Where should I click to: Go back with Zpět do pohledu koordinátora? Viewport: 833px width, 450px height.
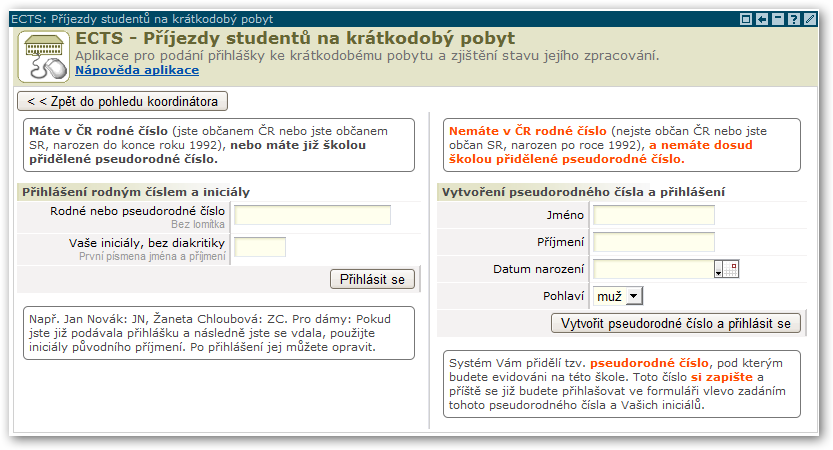pos(123,101)
